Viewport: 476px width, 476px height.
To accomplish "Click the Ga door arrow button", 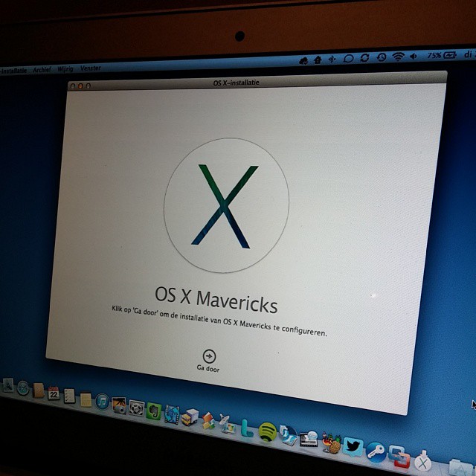I will tap(209, 356).
